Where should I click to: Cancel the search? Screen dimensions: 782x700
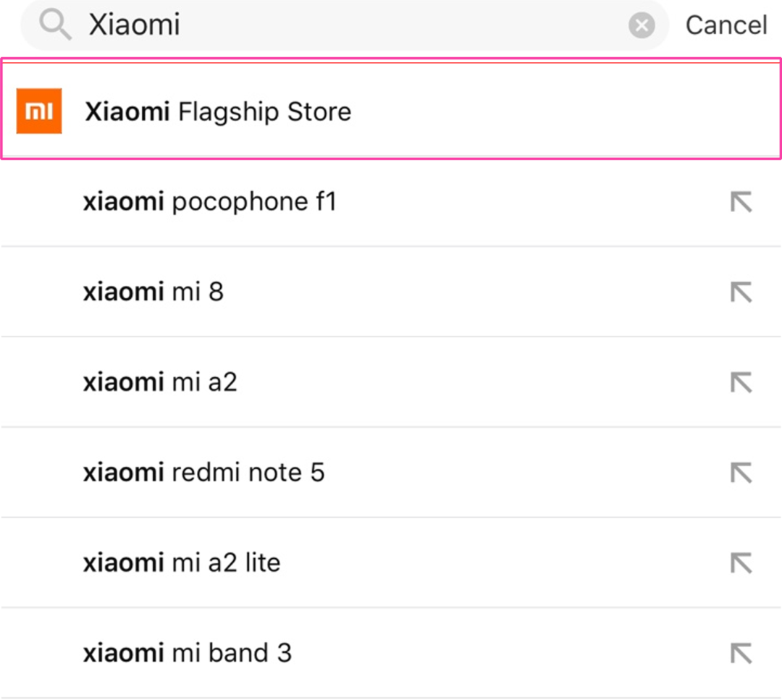726,25
